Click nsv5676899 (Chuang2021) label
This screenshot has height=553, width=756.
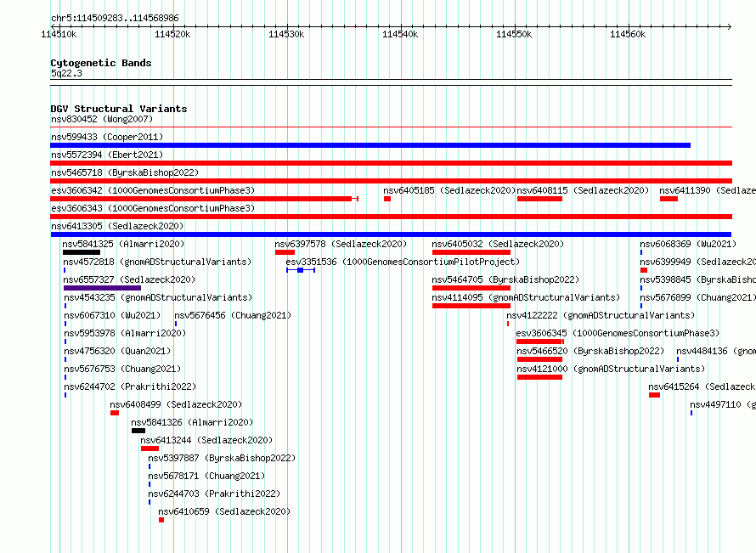[697, 297]
